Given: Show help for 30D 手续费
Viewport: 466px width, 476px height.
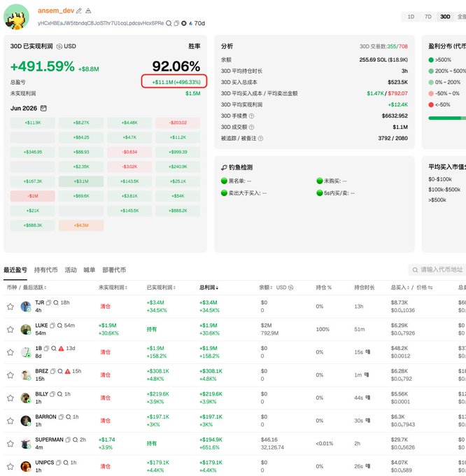Looking at the screenshot, I should coord(251,116).
